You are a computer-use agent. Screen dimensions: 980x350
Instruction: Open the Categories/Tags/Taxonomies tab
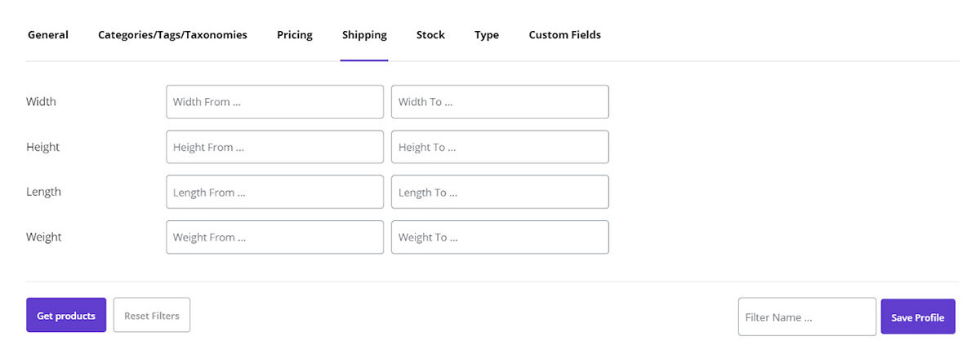click(x=172, y=35)
